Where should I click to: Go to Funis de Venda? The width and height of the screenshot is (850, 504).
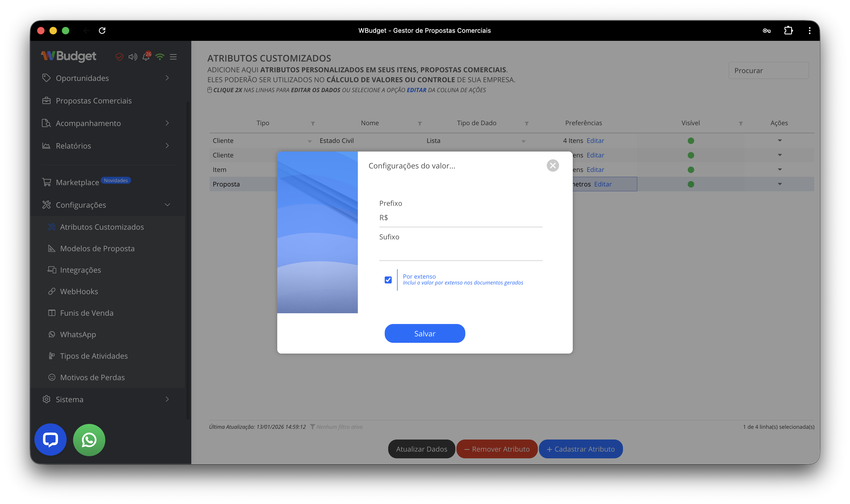87,313
